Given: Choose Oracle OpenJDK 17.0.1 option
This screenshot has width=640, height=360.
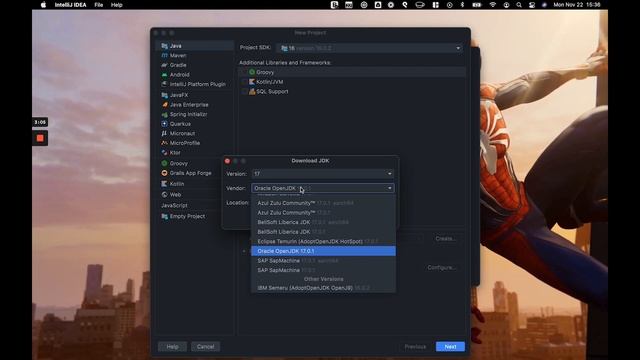Looking at the screenshot, I should click(323, 251).
